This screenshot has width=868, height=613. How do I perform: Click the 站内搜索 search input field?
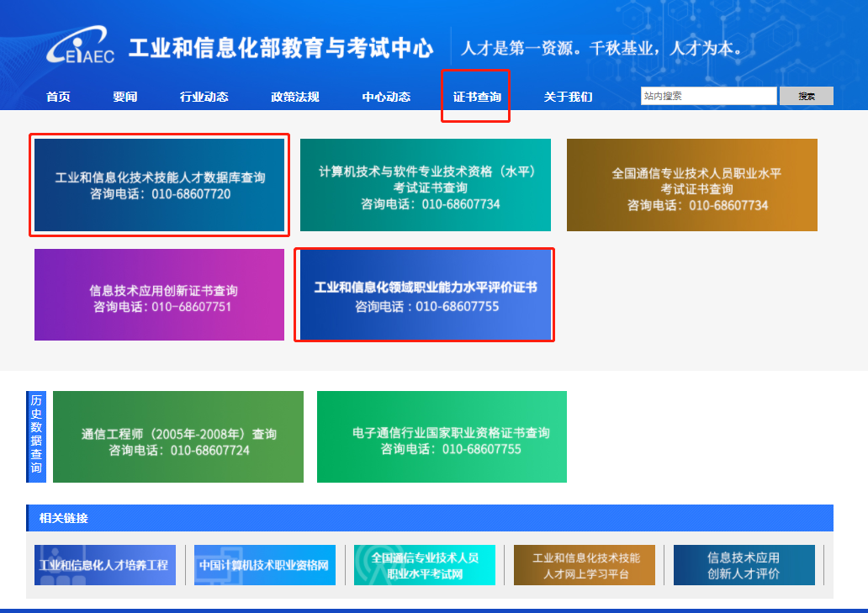tap(708, 96)
